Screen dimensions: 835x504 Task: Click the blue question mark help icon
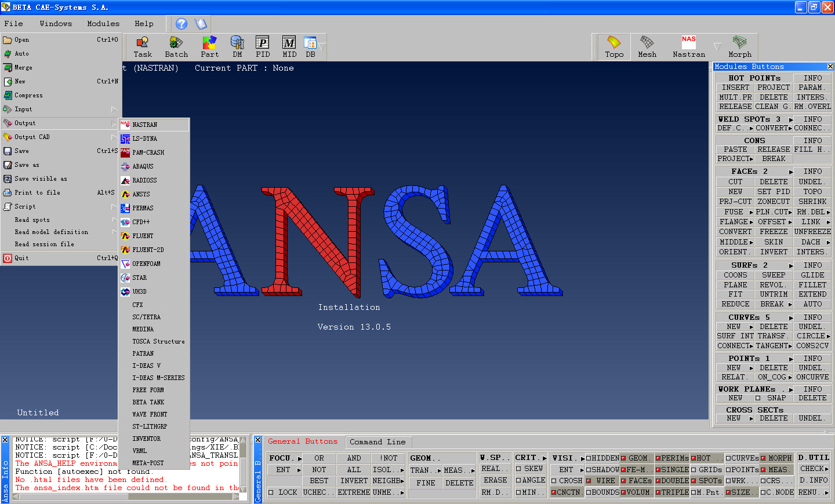tap(181, 24)
